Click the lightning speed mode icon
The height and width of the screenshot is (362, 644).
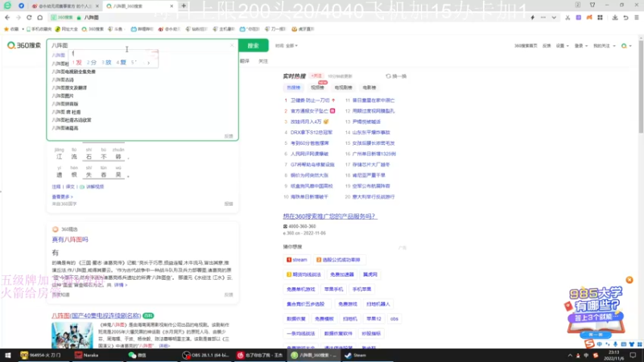pyautogui.click(x=533, y=18)
